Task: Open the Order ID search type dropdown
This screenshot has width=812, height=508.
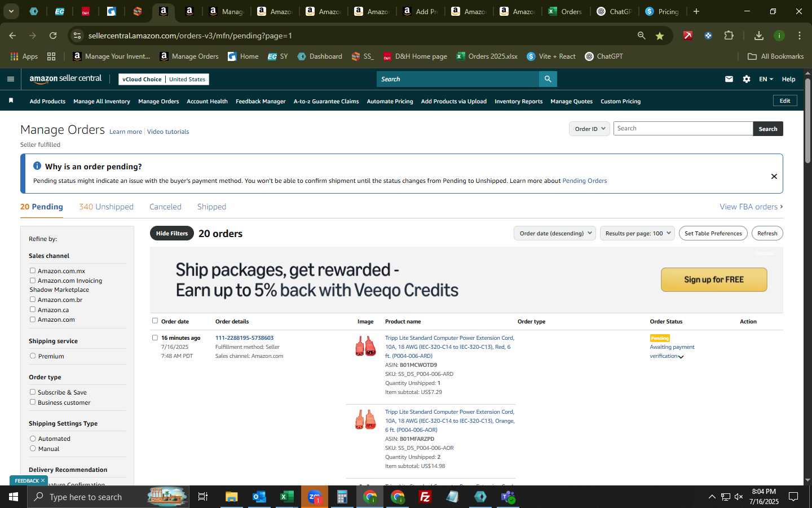Action: pos(589,129)
